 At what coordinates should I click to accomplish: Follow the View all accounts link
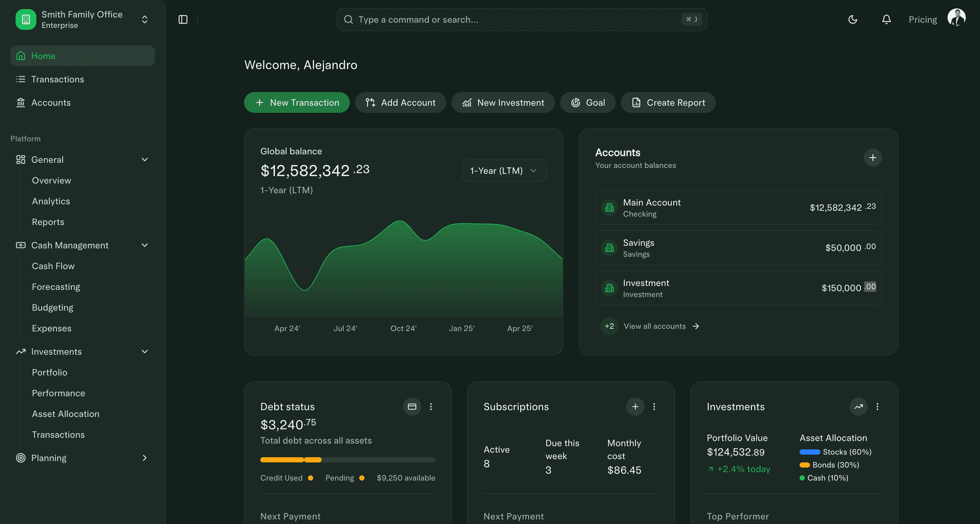pyautogui.click(x=655, y=326)
